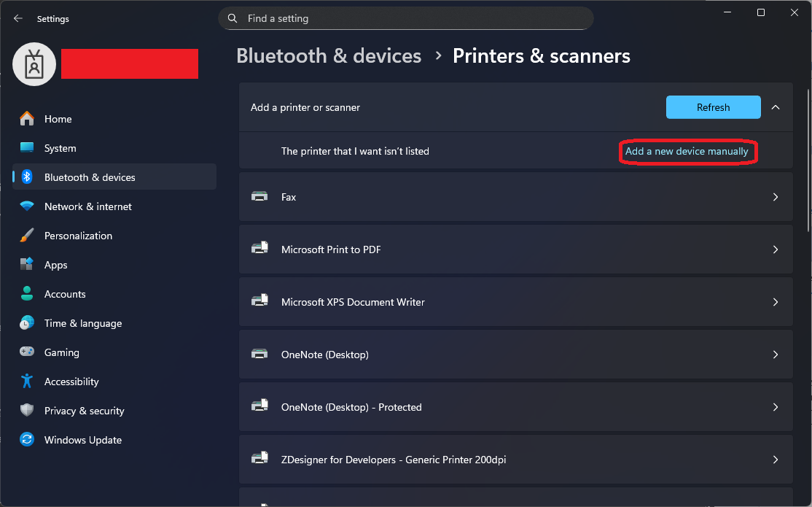The image size is (812, 507).
Task: Open Microsoft XPS Document Writer chevron
Action: click(x=776, y=302)
